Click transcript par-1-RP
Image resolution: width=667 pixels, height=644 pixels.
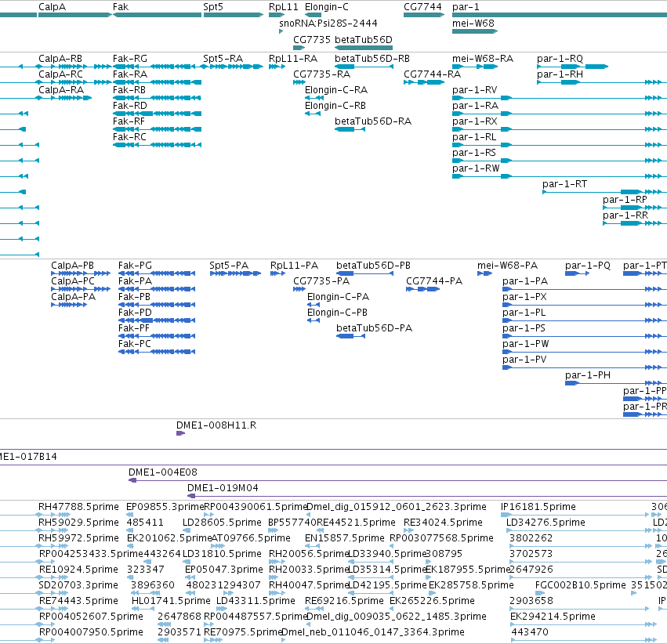pyautogui.click(x=635, y=208)
